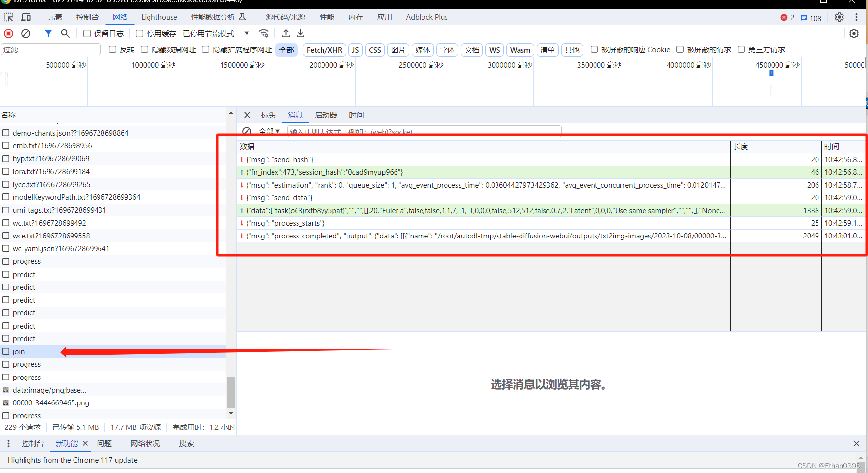Click the message regex filter field
This screenshot has height=473, width=868.
pyautogui.click(x=424, y=131)
